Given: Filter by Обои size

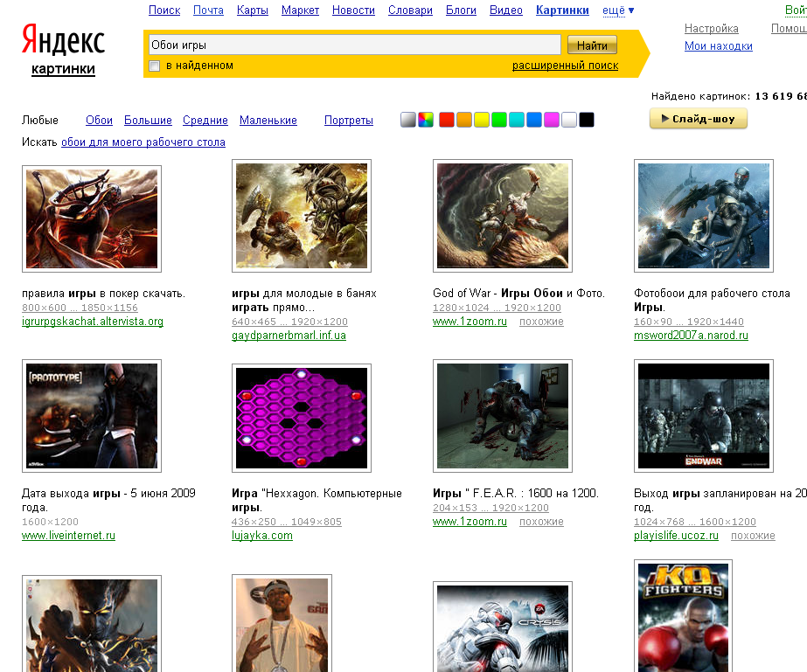Looking at the screenshot, I should (100, 120).
